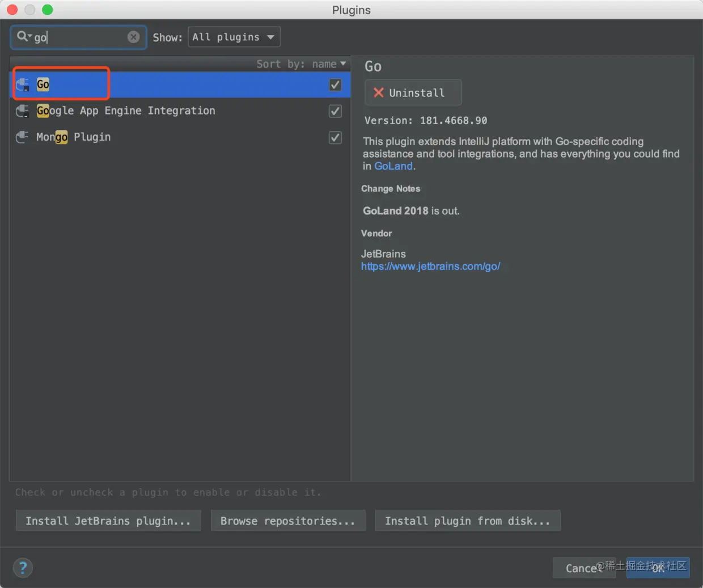This screenshot has width=703, height=588.
Task: Uncheck the Mongo Plugin checkbox
Action: (x=335, y=137)
